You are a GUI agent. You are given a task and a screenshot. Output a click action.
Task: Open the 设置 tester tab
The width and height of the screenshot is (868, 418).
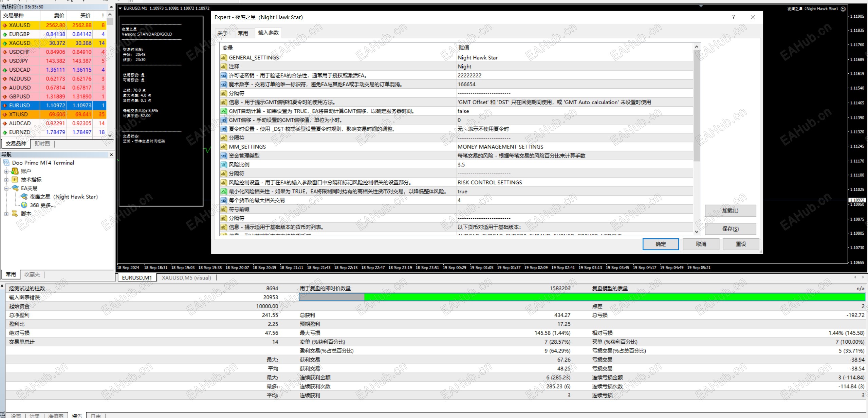(16, 416)
